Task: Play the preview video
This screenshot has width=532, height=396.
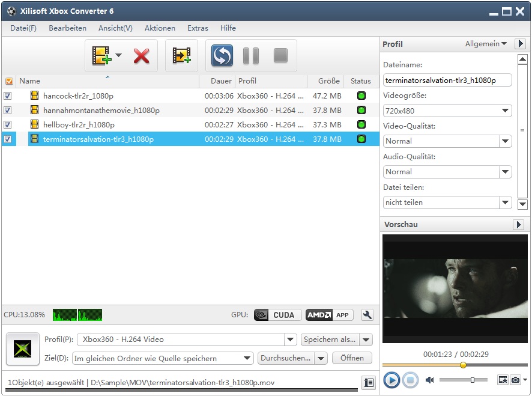Action: [391, 380]
